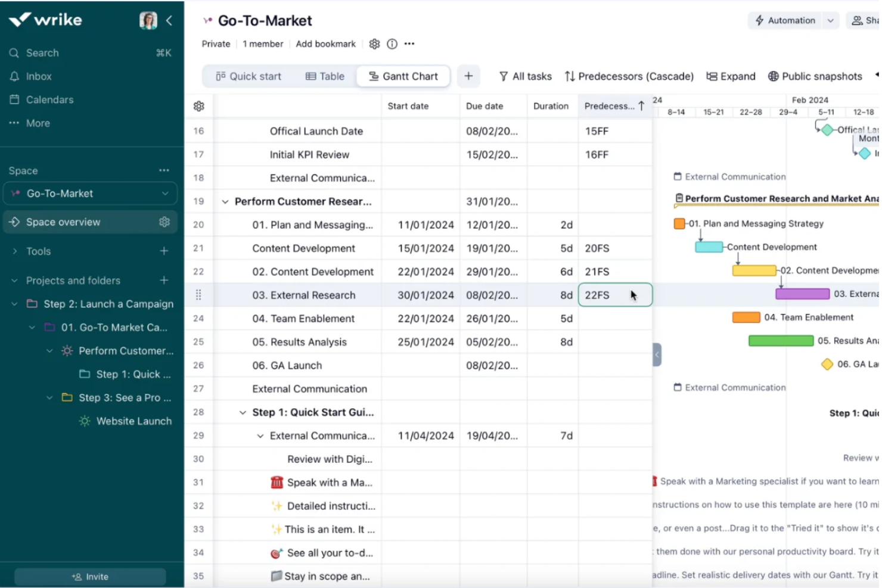Click the Automation button

point(785,20)
